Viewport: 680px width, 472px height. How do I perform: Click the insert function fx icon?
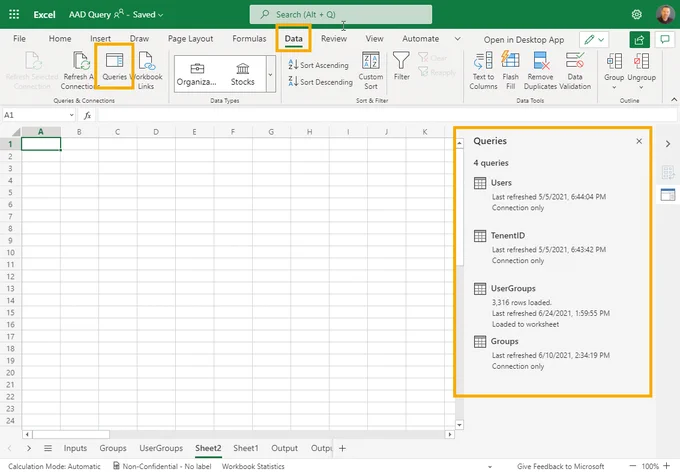coord(87,115)
